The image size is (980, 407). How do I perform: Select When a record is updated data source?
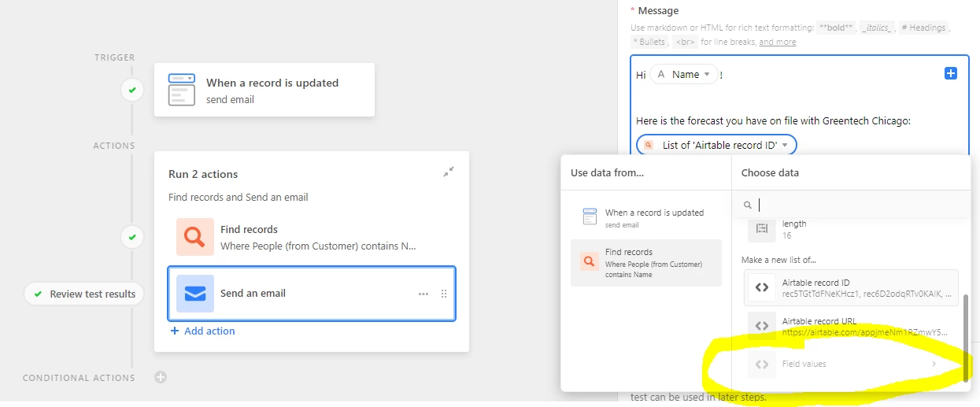click(645, 218)
